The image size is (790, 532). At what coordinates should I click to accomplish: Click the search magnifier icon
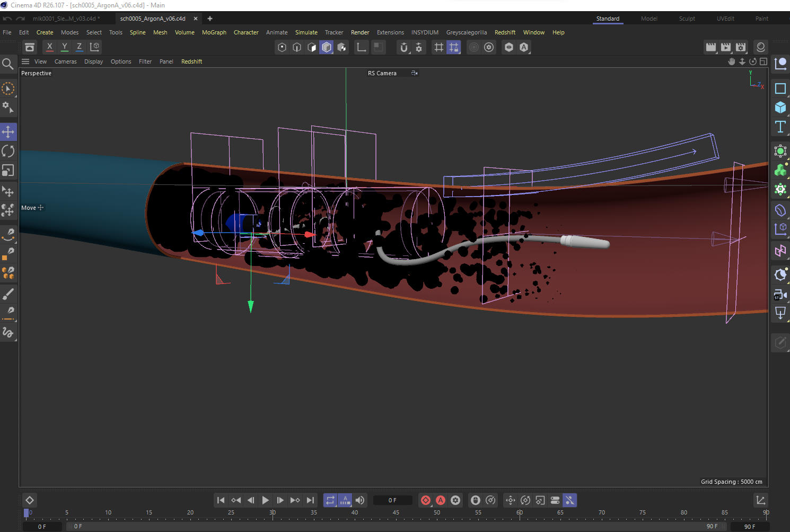tap(8, 64)
